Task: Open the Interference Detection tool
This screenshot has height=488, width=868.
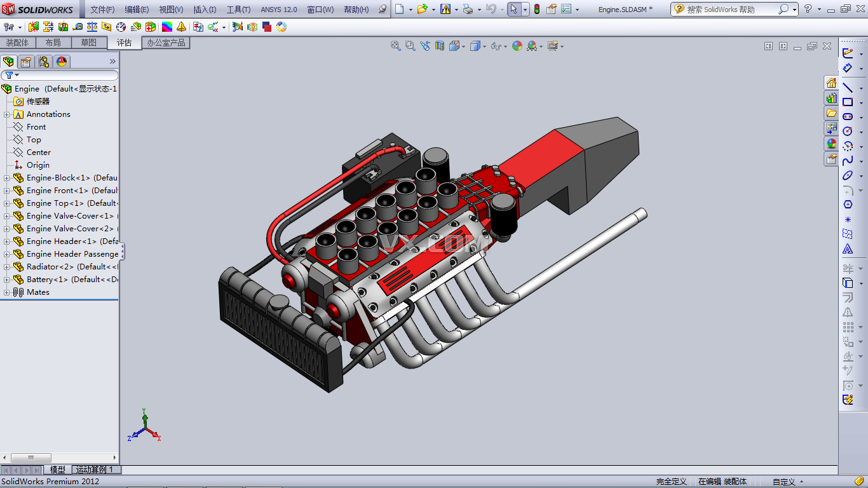Action: click(x=33, y=27)
